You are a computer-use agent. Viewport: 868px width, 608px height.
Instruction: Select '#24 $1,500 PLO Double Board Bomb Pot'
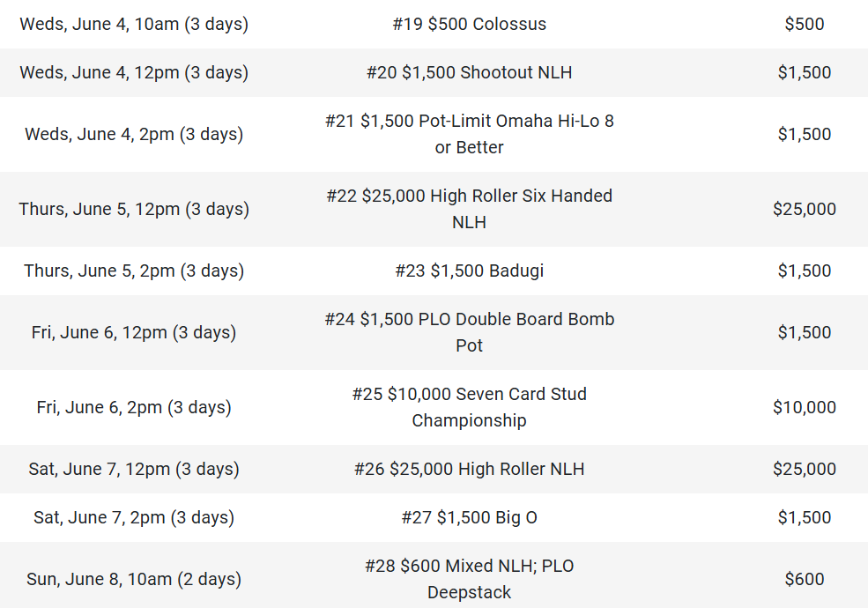click(x=469, y=332)
